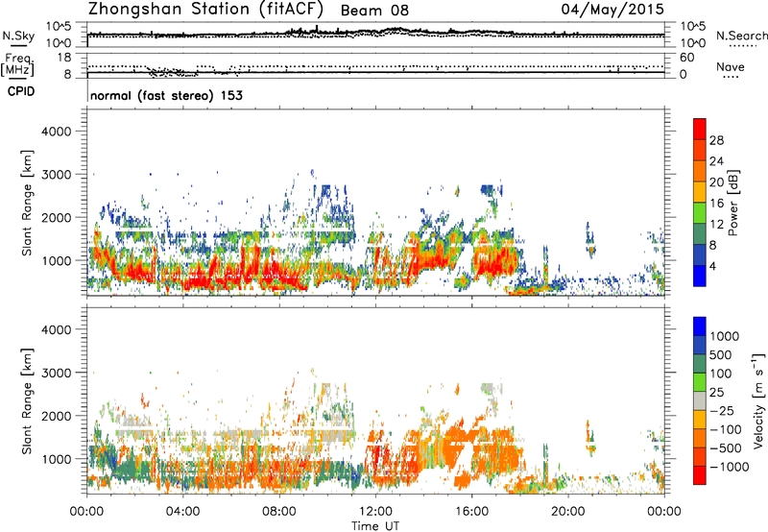
Task: Click the '4' label on power color bar
Action: pyautogui.click(x=713, y=267)
